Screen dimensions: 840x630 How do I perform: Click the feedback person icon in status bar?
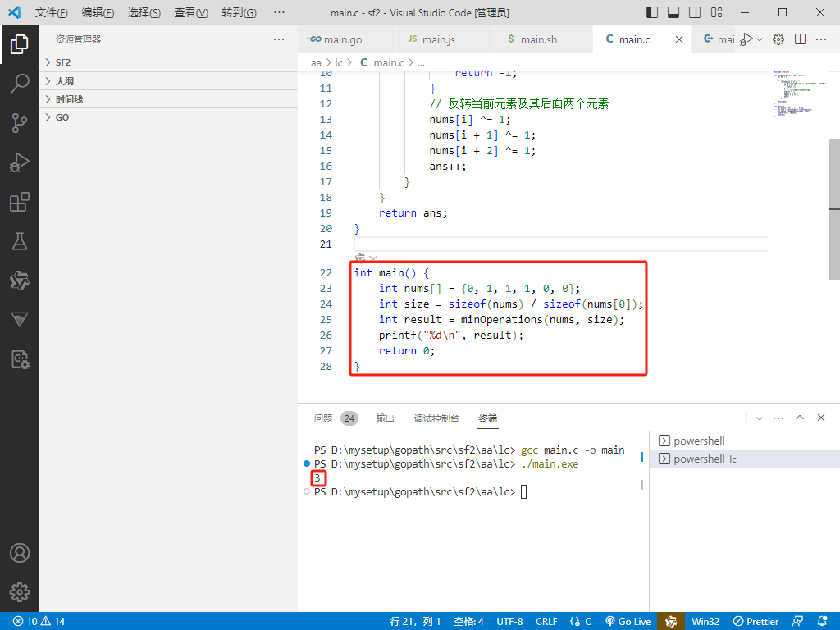(797, 622)
